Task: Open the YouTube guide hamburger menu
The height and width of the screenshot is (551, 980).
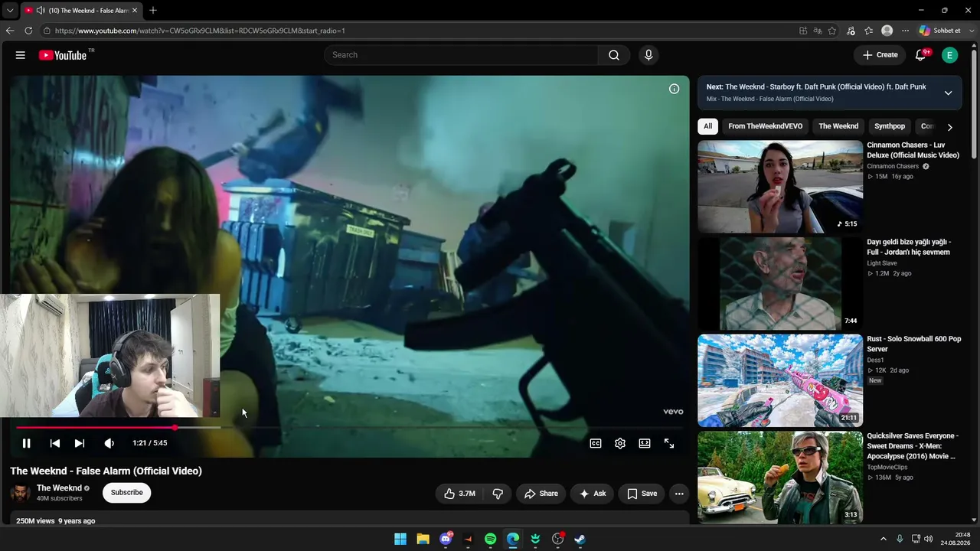Action: [x=21, y=55]
